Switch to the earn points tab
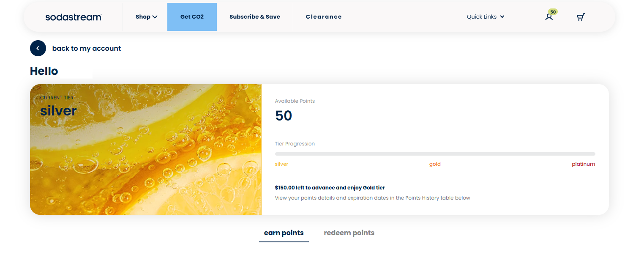 pos(284,233)
